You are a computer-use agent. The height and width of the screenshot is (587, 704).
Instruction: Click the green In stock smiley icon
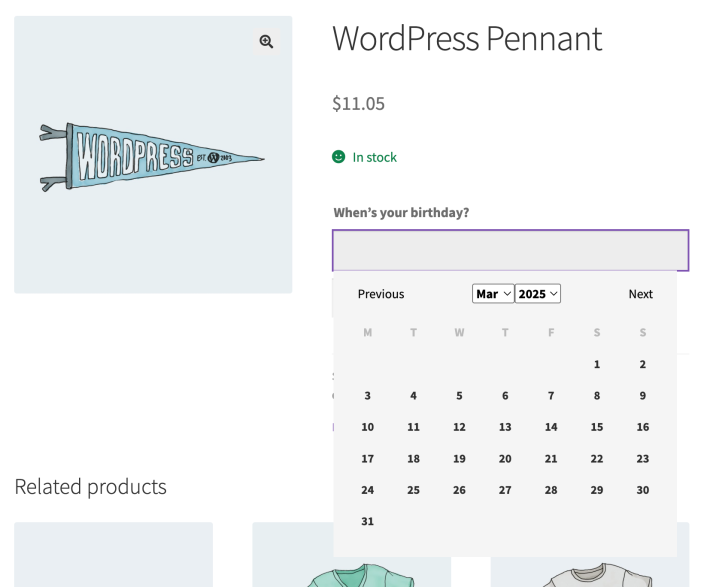(339, 157)
